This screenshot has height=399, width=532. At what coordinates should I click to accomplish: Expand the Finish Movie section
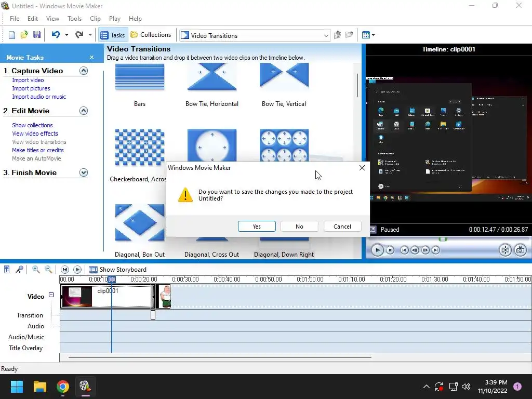coord(84,172)
